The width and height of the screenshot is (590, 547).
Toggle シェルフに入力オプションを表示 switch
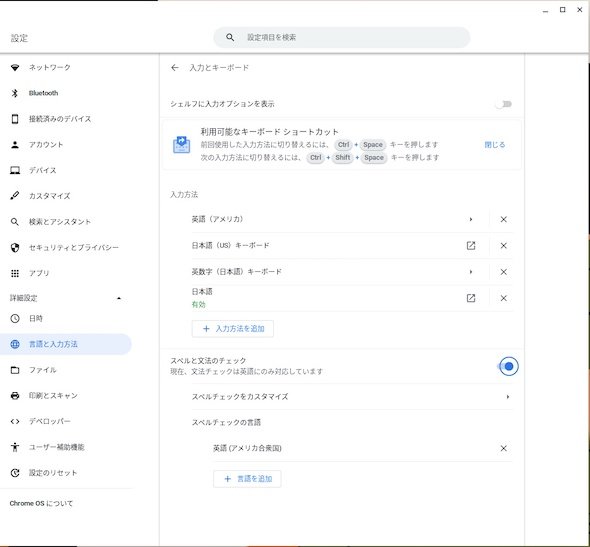[x=503, y=104]
